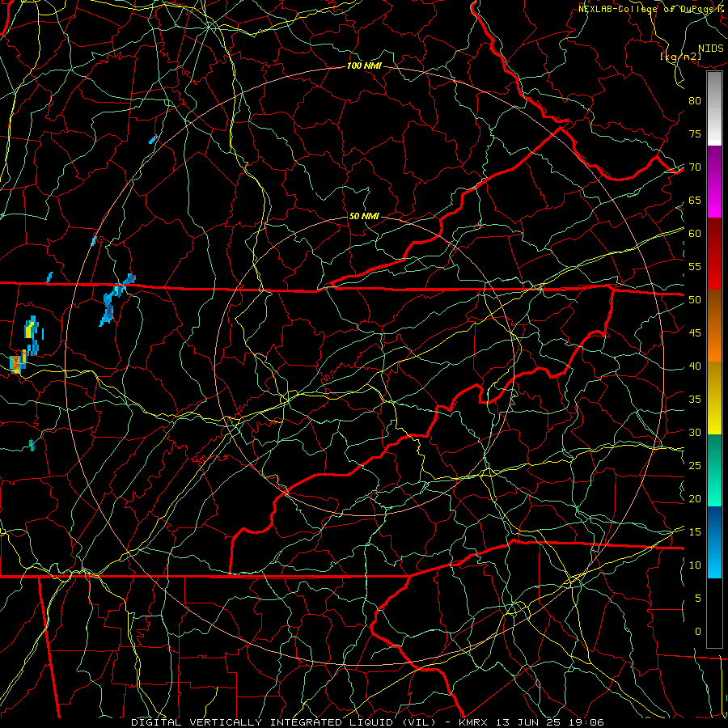This screenshot has height=728, width=728.
Task: Pick the black bottom segment of the color bar
Action: [x=714, y=613]
